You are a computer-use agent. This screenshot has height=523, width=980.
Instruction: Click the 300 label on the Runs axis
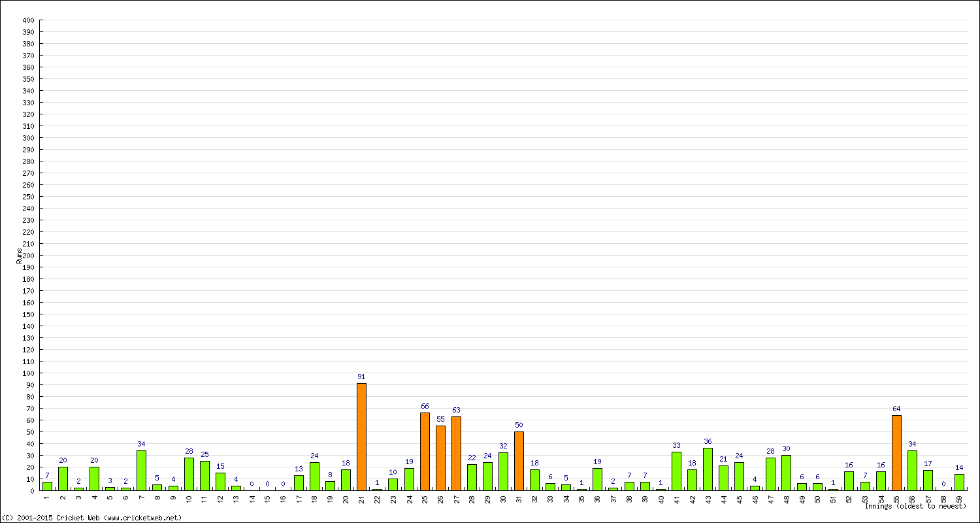click(x=28, y=138)
